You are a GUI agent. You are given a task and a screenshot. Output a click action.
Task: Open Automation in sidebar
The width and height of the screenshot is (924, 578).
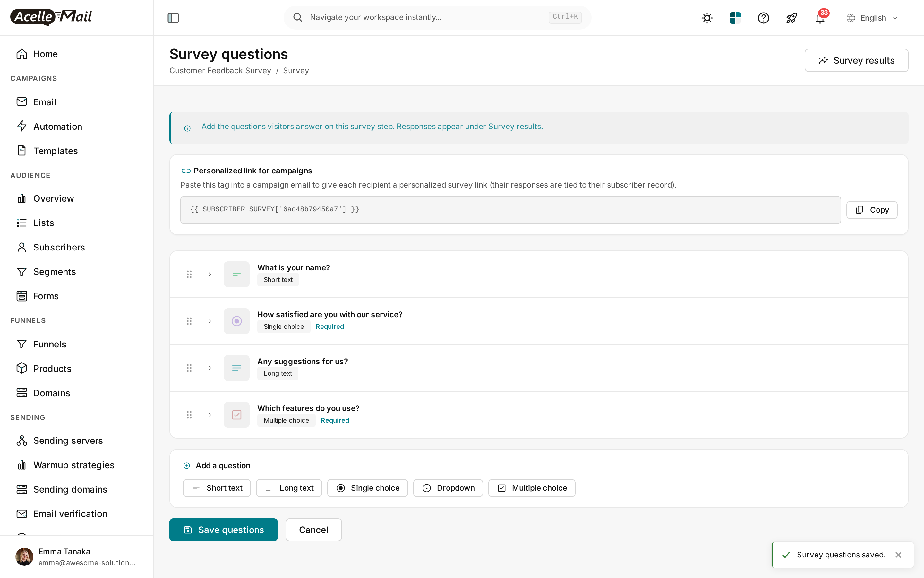(57, 127)
